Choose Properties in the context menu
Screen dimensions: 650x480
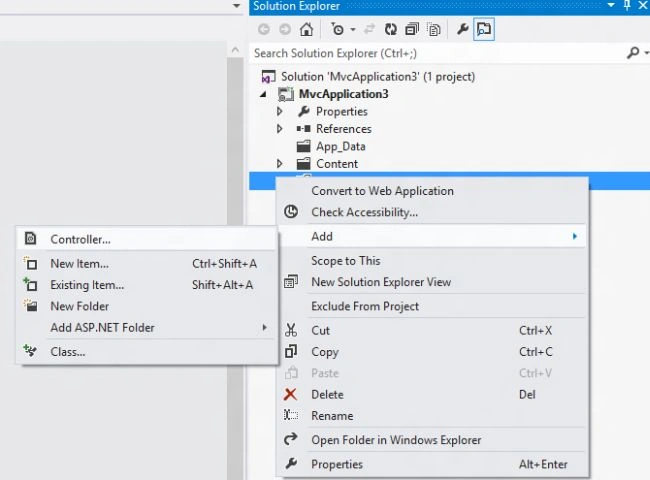tap(432, 464)
